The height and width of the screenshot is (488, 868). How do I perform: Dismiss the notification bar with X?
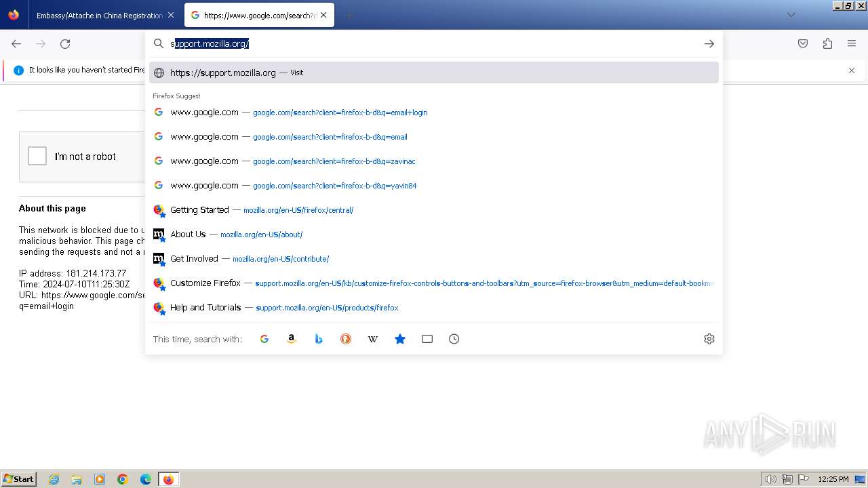852,70
